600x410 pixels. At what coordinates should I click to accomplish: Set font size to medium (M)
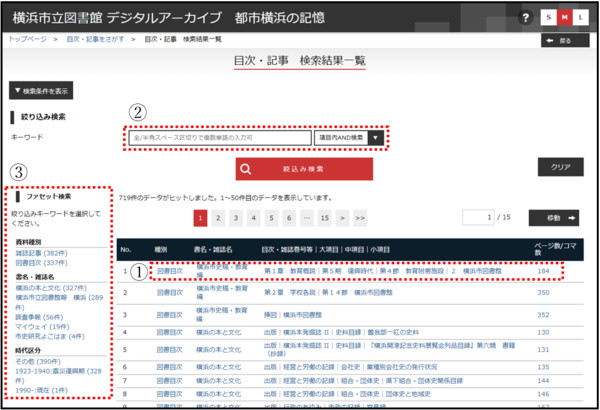pos(566,19)
